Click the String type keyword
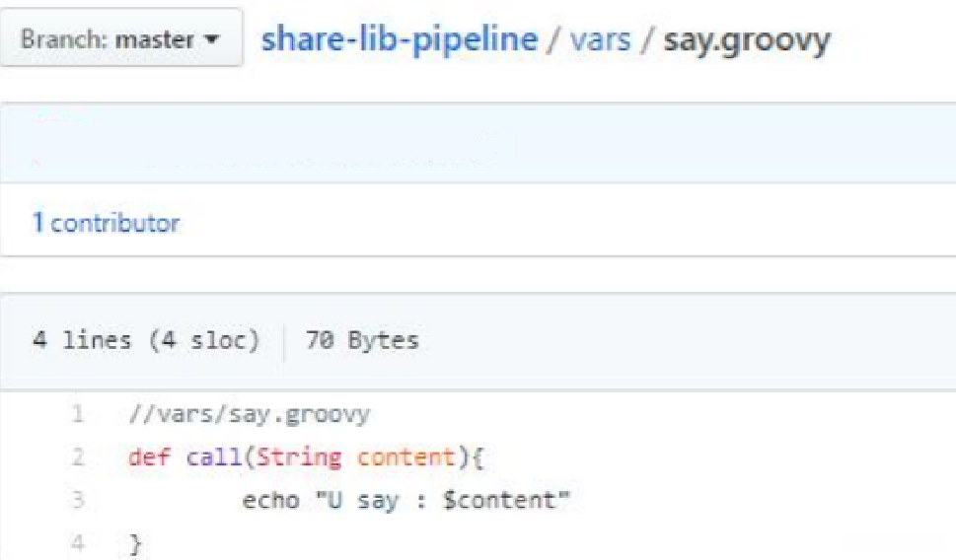The width and height of the screenshot is (956, 560). click(299, 458)
